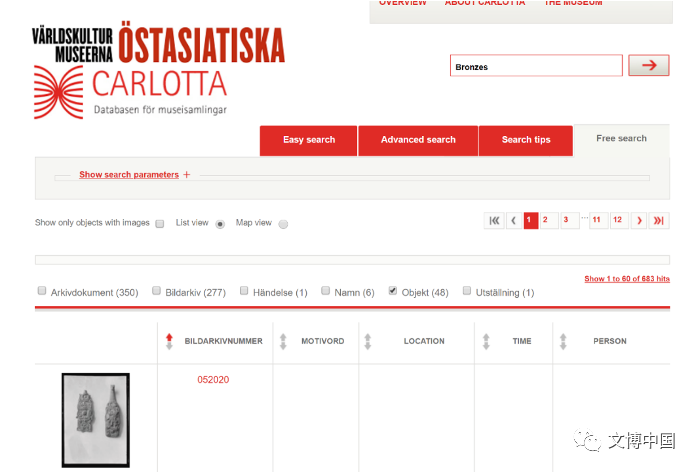Sort by Bildarkivnummer column arrows
The image size is (698, 472).
(x=169, y=342)
